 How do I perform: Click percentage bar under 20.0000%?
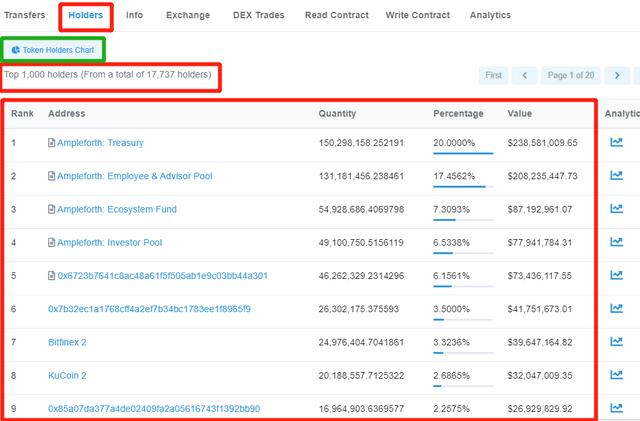pyautogui.click(x=463, y=154)
